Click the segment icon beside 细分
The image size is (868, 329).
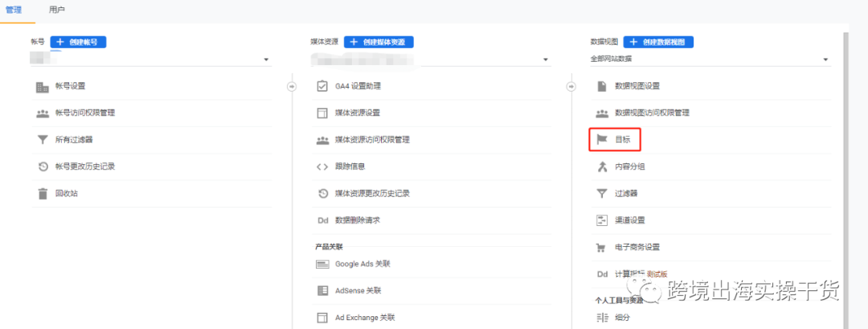click(602, 318)
